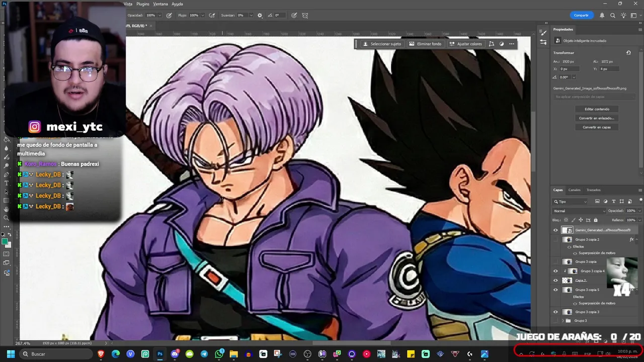This screenshot has width=644, height=362.
Task: Click the foreground color swatch
Action: pyautogui.click(x=5, y=242)
